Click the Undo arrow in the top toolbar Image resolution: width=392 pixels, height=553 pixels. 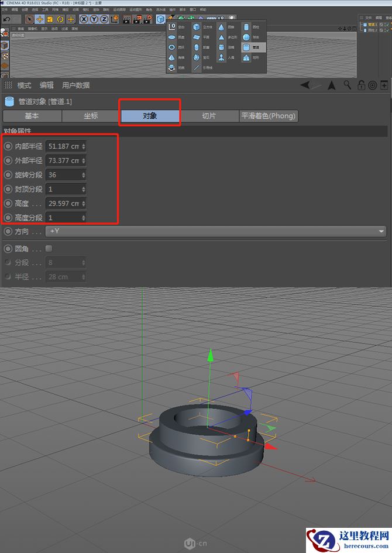click(x=6, y=19)
